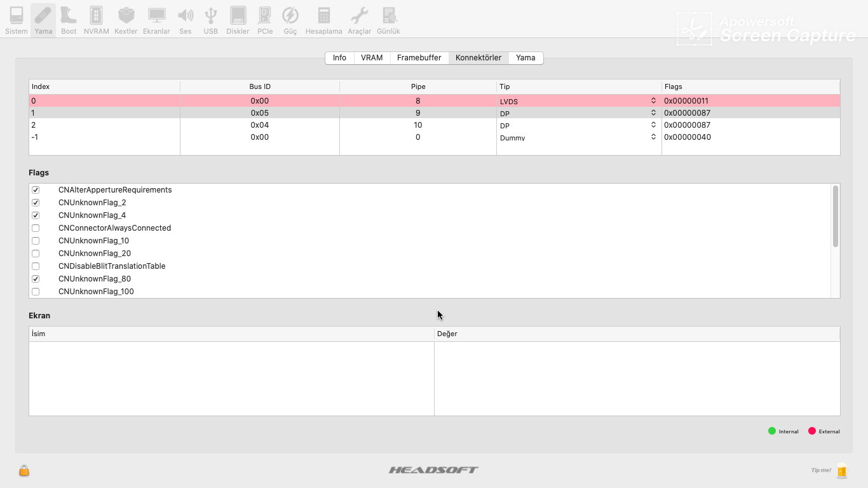Viewport: 868px width, 488px height.
Task: Open the VRAM tab
Action: coord(371,57)
